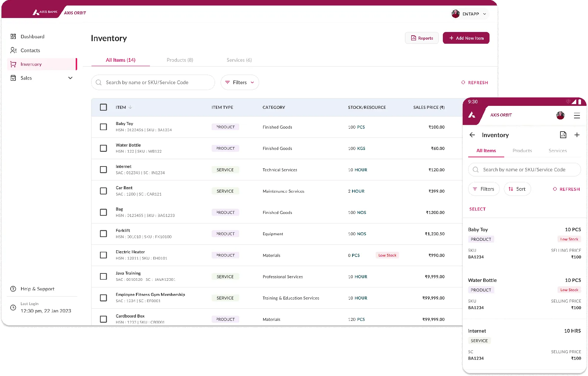Click the mobile search magnifier icon
The image size is (588, 376).
476,169
